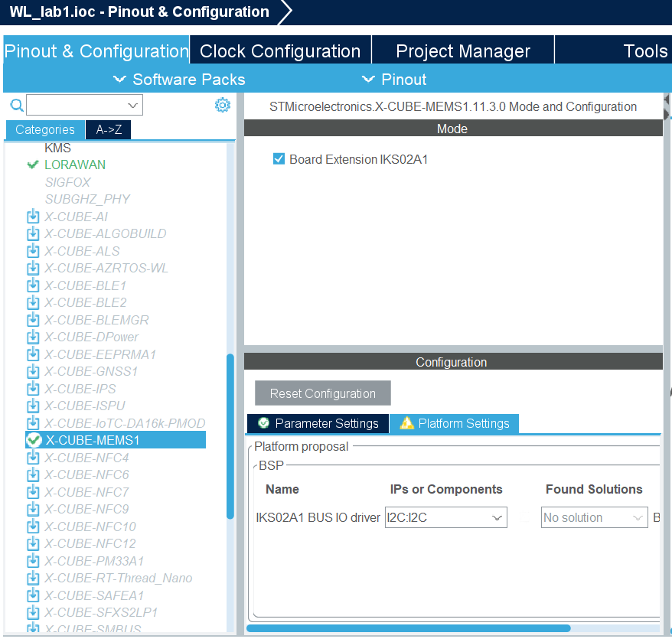Viewport: 672px width, 639px height.
Task: Click download icon beside X-CUBE-NFC6
Action: tap(33, 475)
